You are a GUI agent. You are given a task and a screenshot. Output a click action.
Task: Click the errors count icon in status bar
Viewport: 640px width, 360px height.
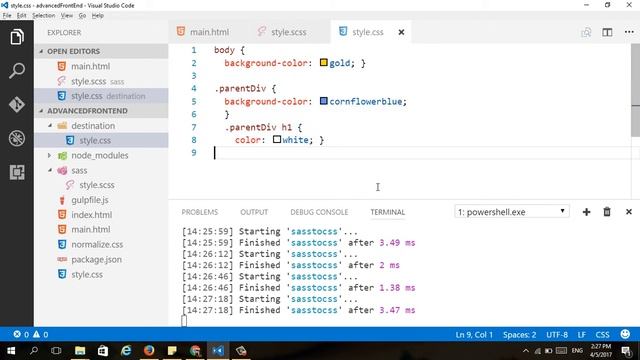17,334
